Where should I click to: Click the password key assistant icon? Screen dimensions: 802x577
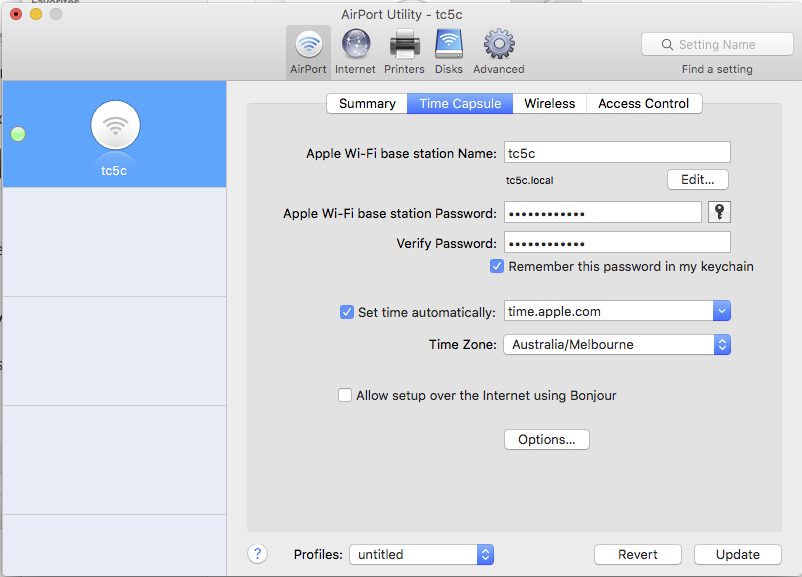pos(719,212)
